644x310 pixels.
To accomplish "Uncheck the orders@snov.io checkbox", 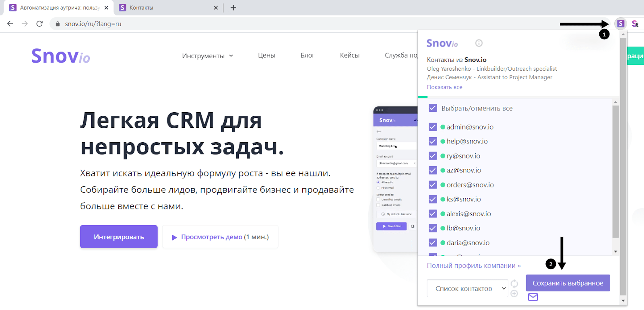I will point(433,185).
